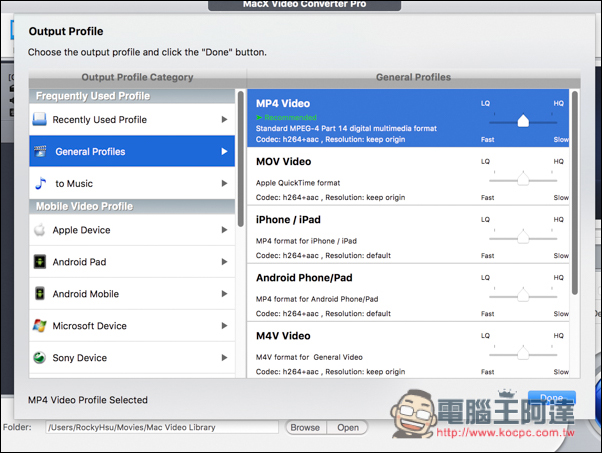The height and width of the screenshot is (453, 602).
Task: Click the Android Pad icon
Action: pos(40,262)
